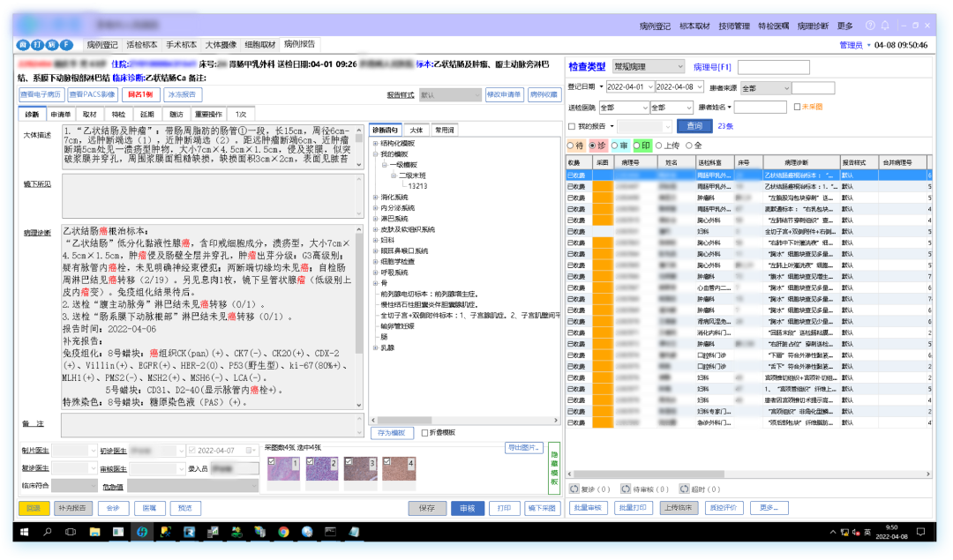Open the notification bell icon

[x=885, y=26]
